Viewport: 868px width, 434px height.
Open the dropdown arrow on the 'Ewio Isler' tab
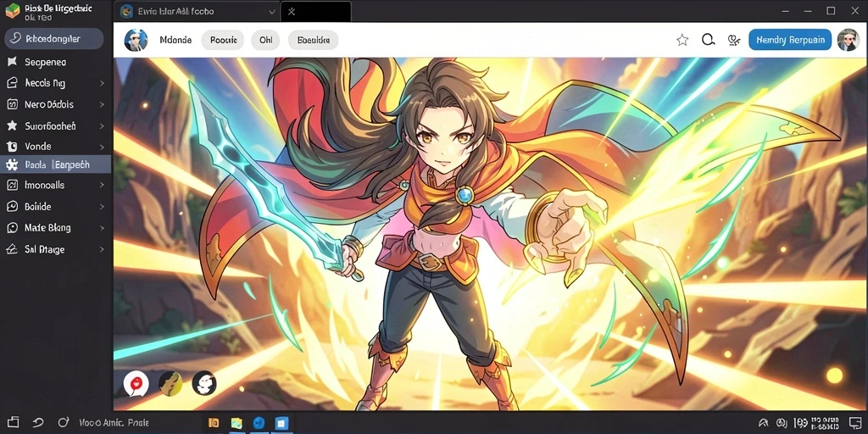point(271,12)
